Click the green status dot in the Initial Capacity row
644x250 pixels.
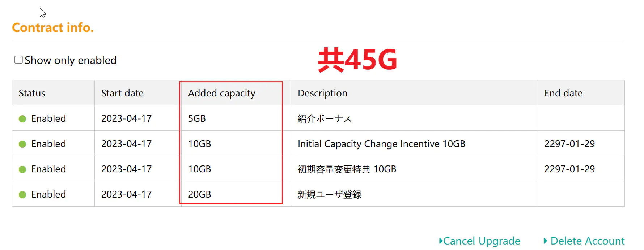[x=22, y=144]
